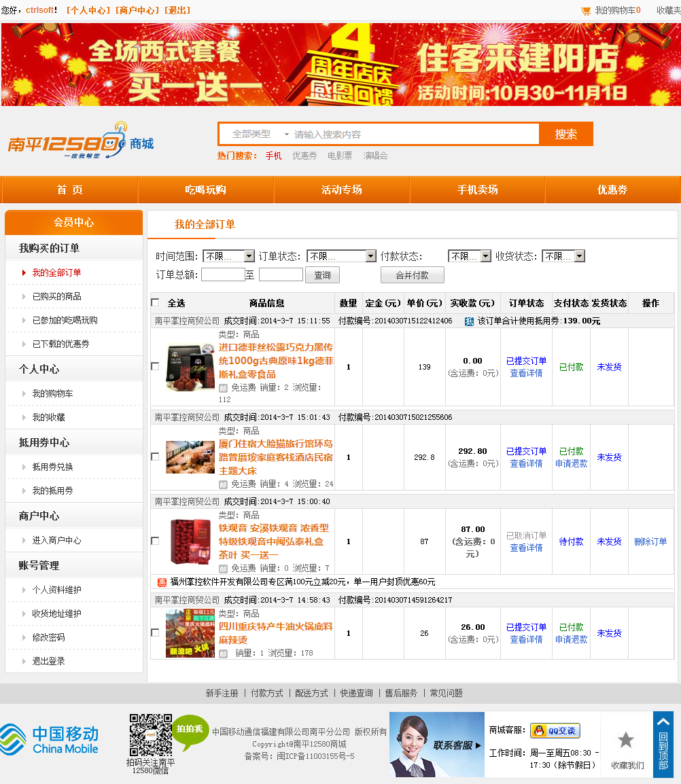Image resolution: width=681 pixels, height=784 pixels.
Task: Click the China Mobile logo
Action: coord(50,739)
